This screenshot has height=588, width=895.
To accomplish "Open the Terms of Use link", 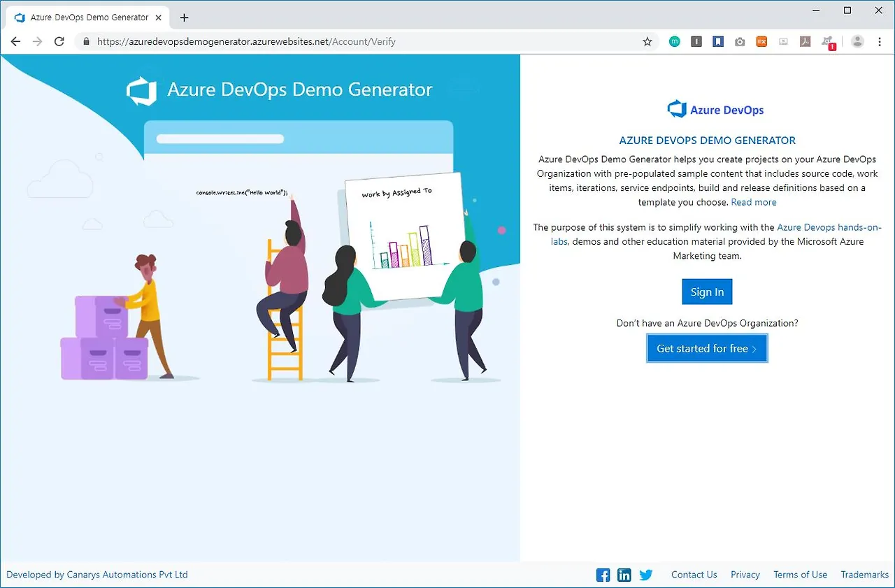I will pyautogui.click(x=800, y=575).
